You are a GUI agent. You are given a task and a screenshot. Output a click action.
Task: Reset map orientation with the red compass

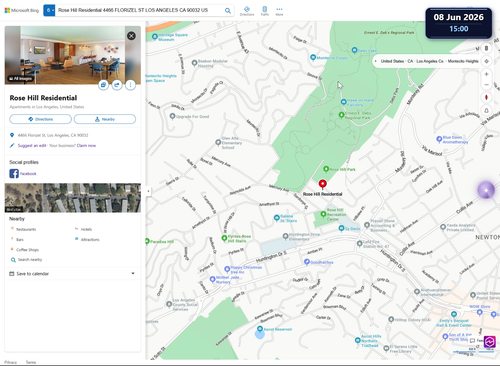tap(486, 98)
